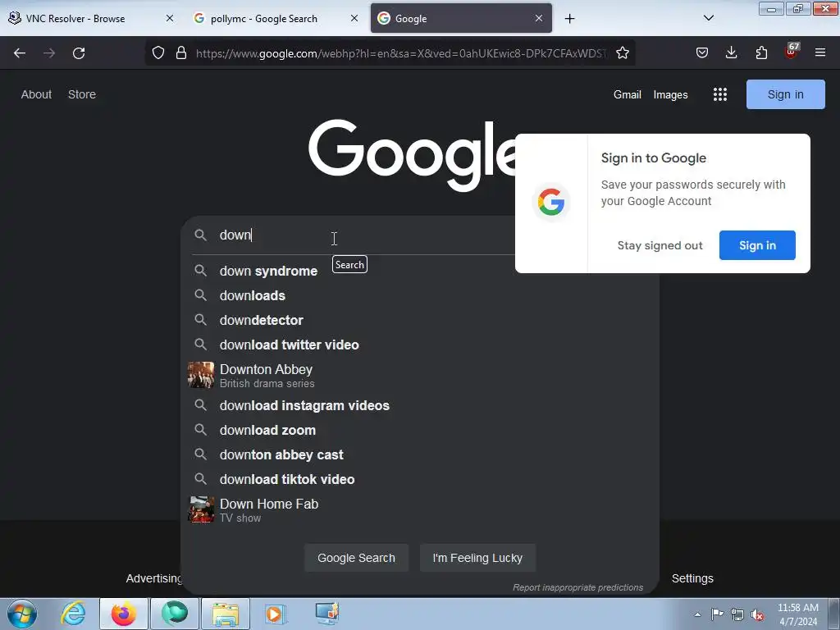Go back to the previous page
The width and height of the screenshot is (840, 630).
(x=20, y=53)
